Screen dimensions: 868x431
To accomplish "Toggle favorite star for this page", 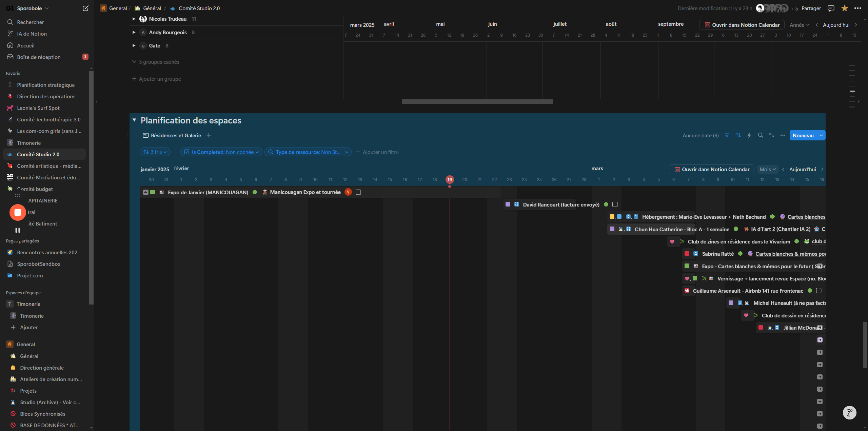I will tap(845, 8).
